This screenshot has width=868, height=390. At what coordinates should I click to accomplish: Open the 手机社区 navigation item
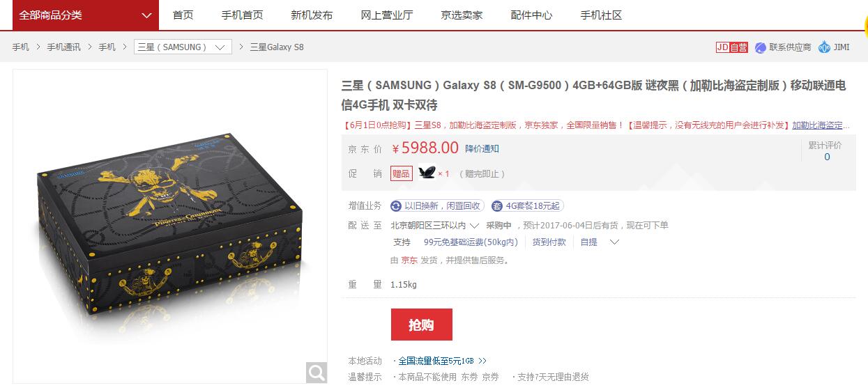coord(601,15)
